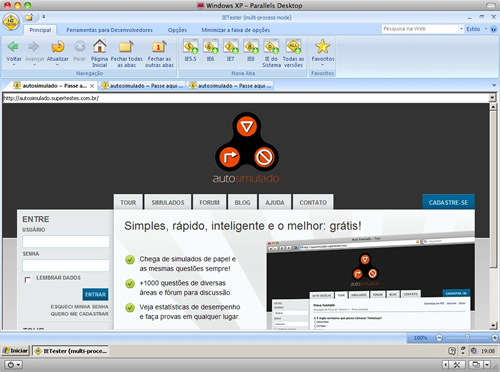Click the Avançar forward arrow icon

click(x=34, y=46)
